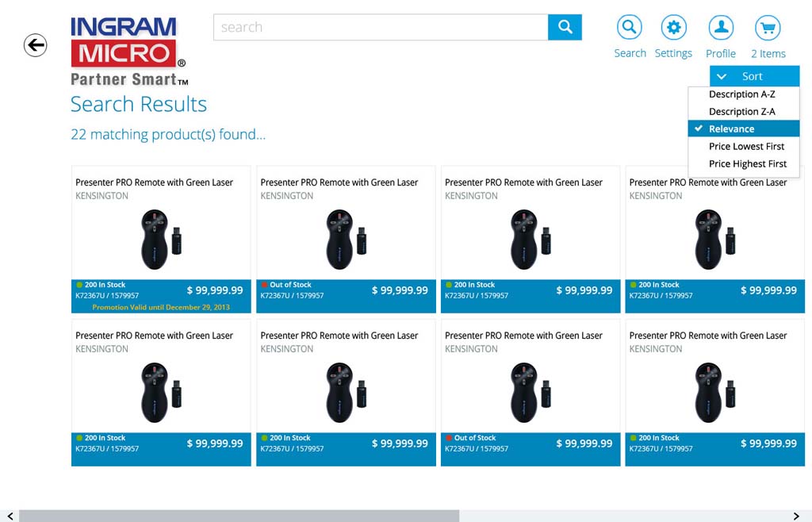Click the back arrow icon
Viewport: 812px width, 522px height.
click(x=36, y=45)
